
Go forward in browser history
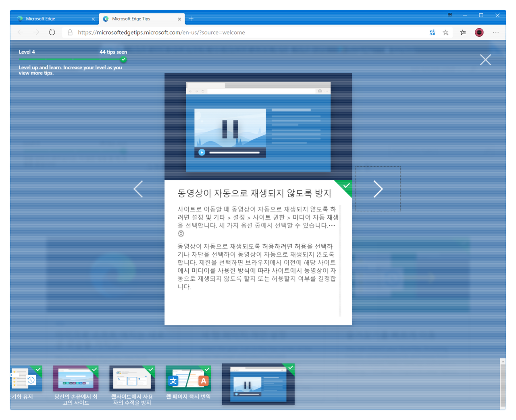click(36, 32)
